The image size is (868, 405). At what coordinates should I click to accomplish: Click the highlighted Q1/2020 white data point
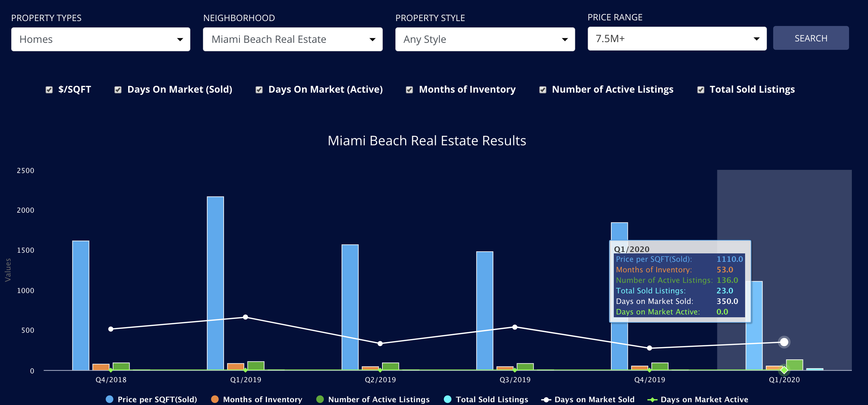tap(784, 342)
